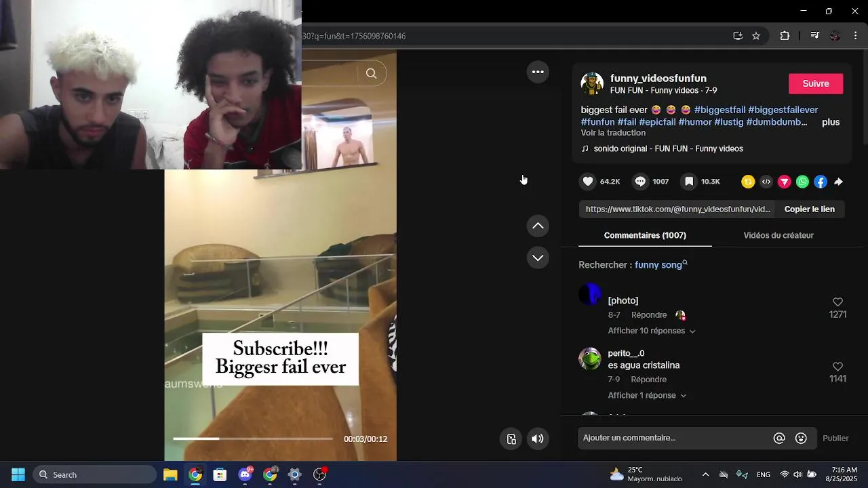Expand description with plus

[831, 122]
